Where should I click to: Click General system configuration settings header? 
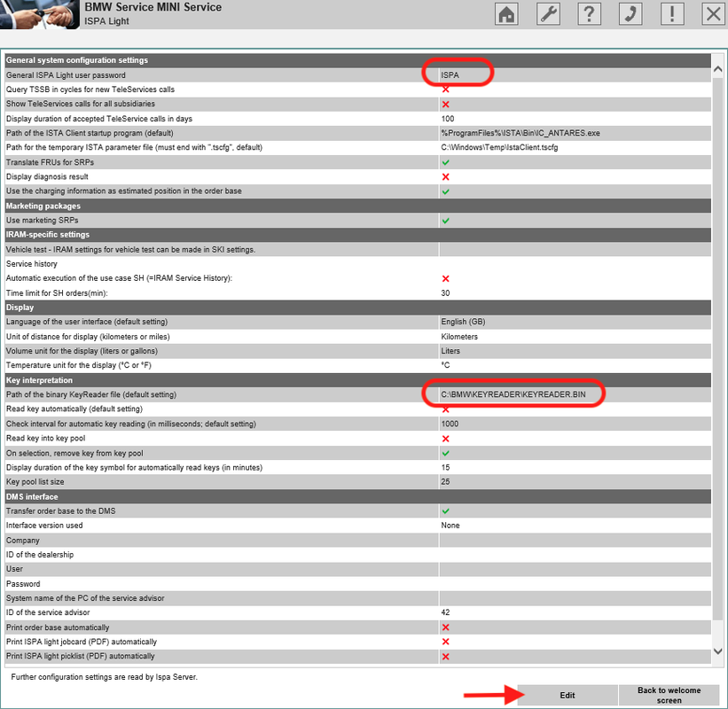(x=358, y=60)
